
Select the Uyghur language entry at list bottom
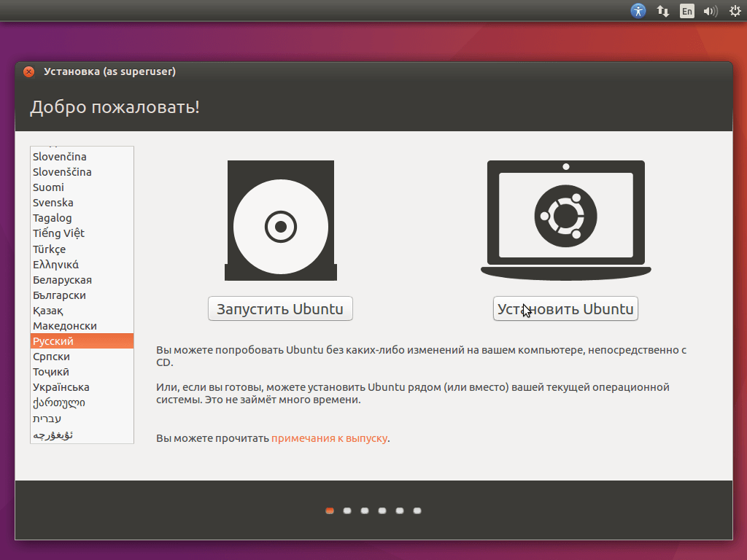pos(82,435)
